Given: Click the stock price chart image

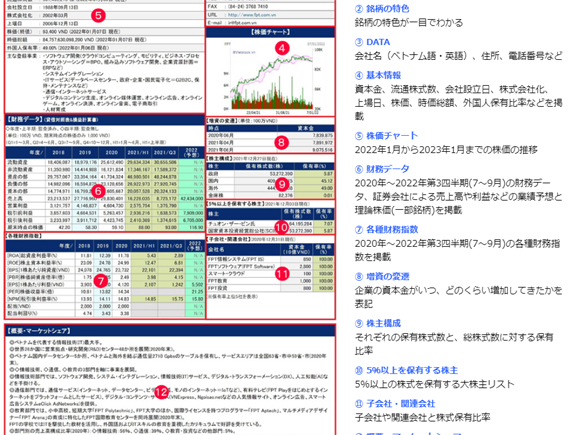Looking at the screenshot, I should (270, 76).
